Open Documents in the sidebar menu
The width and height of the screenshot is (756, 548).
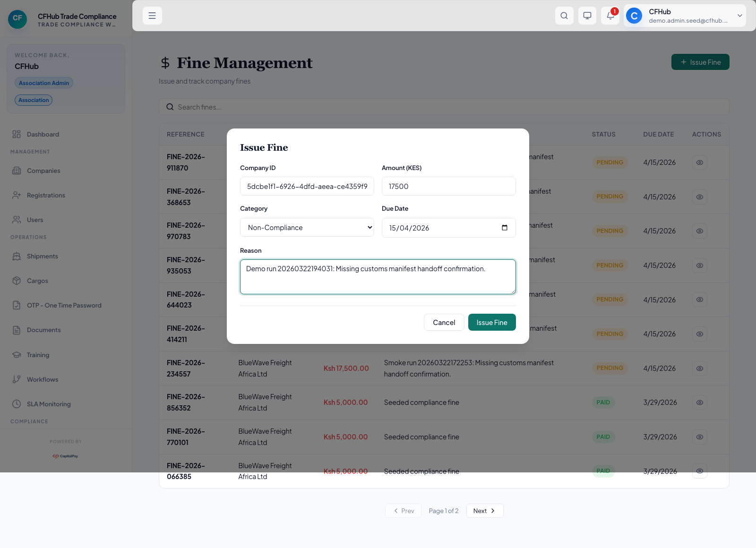pyautogui.click(x=43, y=330)
